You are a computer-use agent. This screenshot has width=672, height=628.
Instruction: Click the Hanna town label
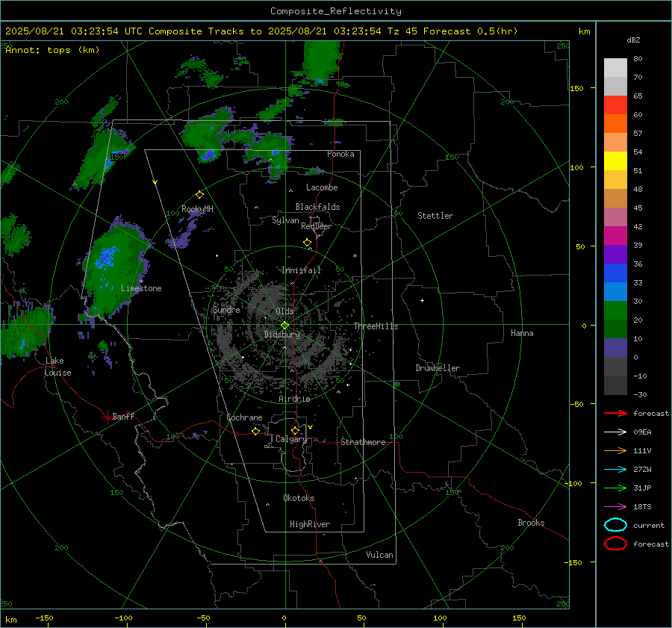pos(522,333)
